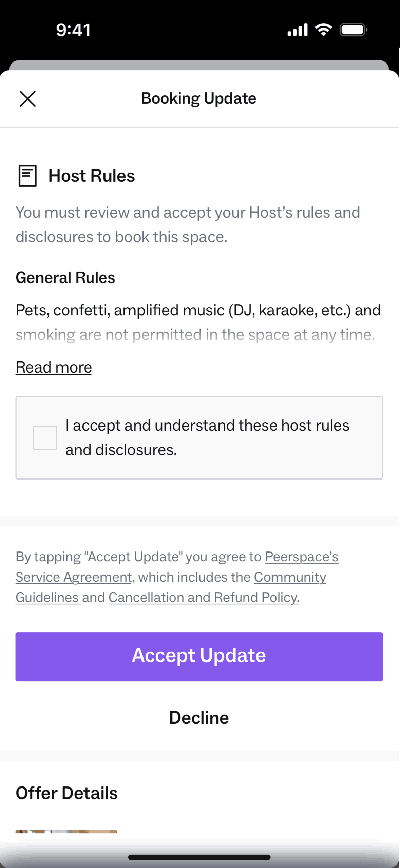The width and height of the screenshot is (400, 868).
Task: Tap the cellular signal bars icon
Action: [297, 30]
